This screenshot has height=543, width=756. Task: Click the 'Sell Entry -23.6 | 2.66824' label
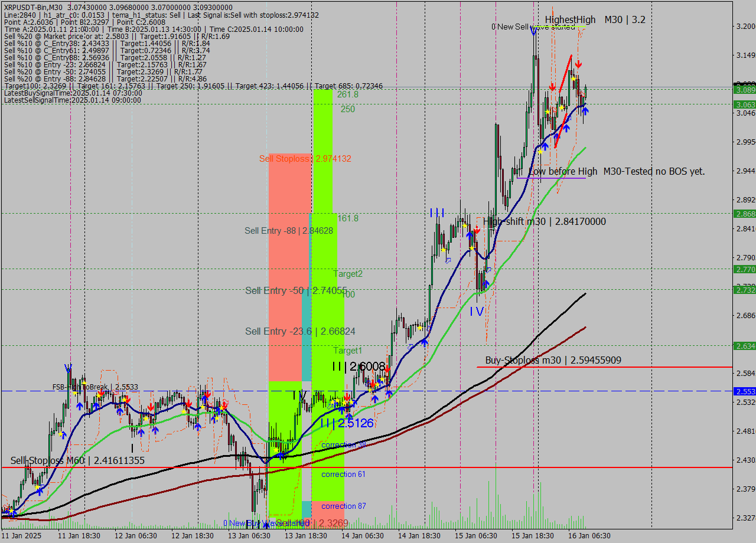[300, 332]
